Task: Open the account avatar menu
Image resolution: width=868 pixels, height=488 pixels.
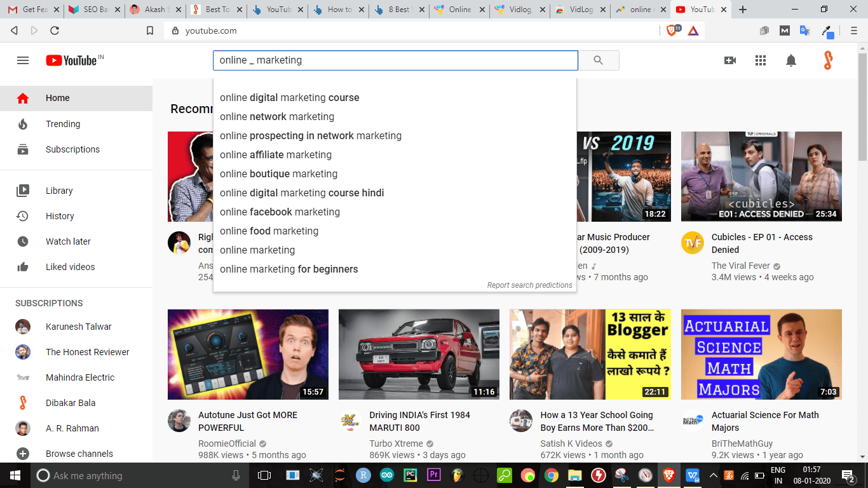Action: point(827,60)
